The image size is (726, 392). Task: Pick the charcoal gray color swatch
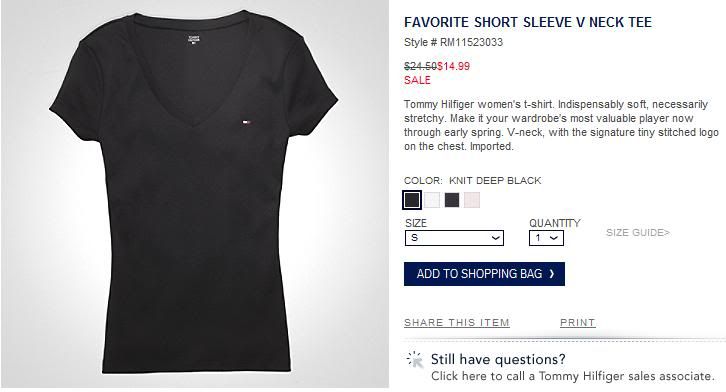(x=452, y=200)
